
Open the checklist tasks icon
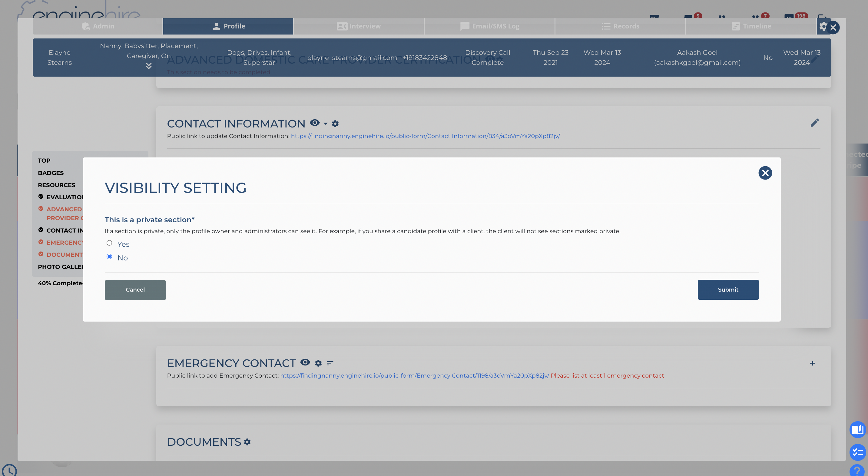(x=857, y=452)
